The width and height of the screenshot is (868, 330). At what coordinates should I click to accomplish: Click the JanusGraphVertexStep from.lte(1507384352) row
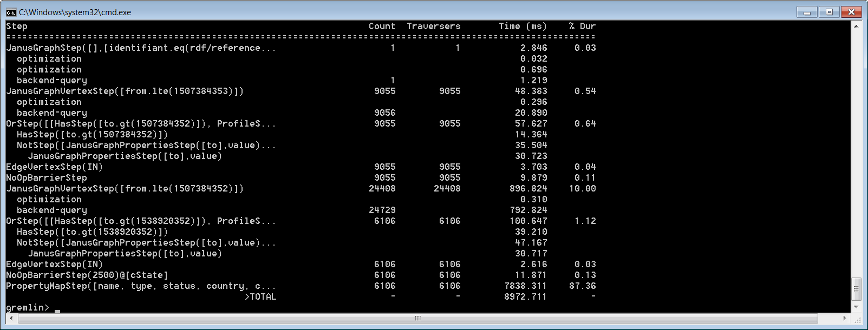[x=125, y=188]
